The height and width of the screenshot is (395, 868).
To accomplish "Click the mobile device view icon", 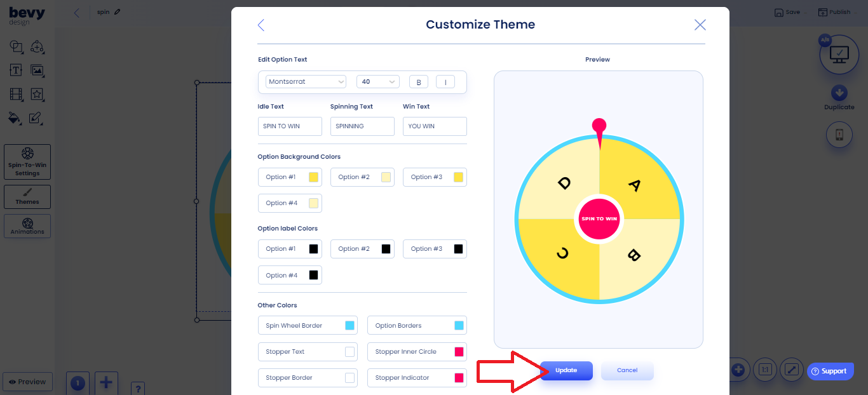I will click(839, 135).
